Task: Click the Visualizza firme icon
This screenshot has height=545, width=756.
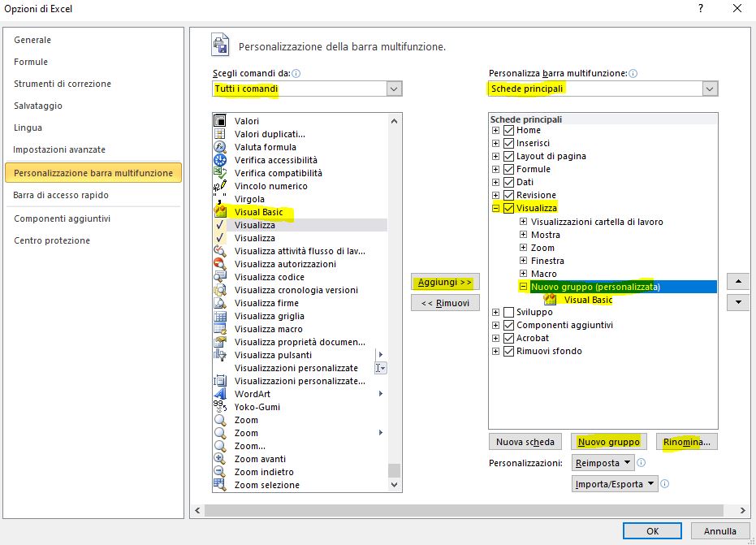Action: [x=220, y=303]
